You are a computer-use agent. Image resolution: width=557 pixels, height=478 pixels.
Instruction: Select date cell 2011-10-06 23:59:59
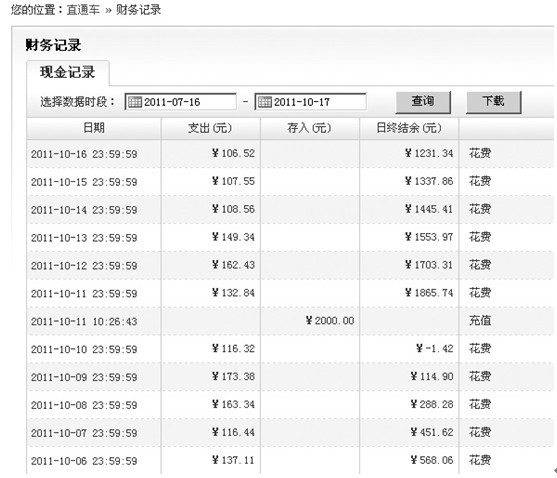(84, 461)
